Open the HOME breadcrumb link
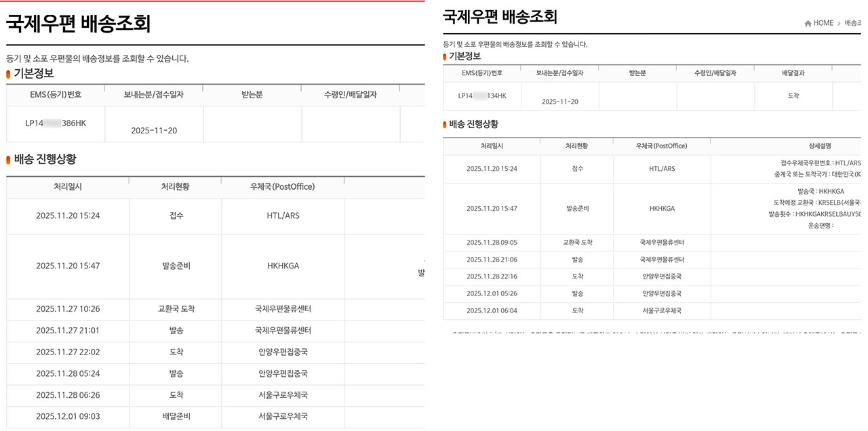868x431 pixels. click(x=823, y=23)
